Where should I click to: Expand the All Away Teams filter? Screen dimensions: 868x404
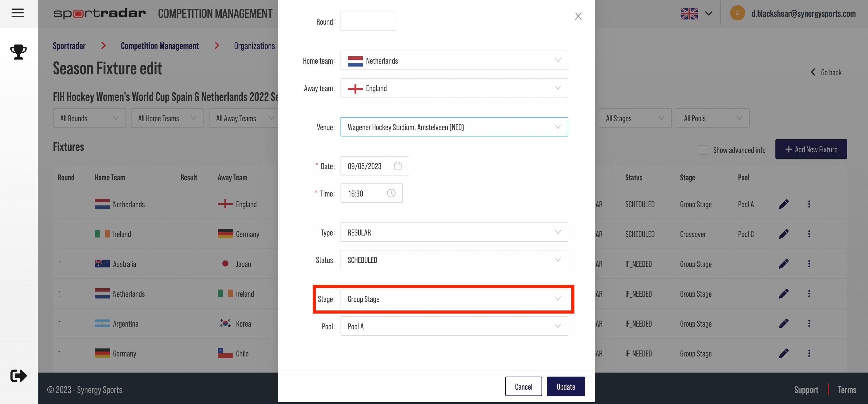244,118
